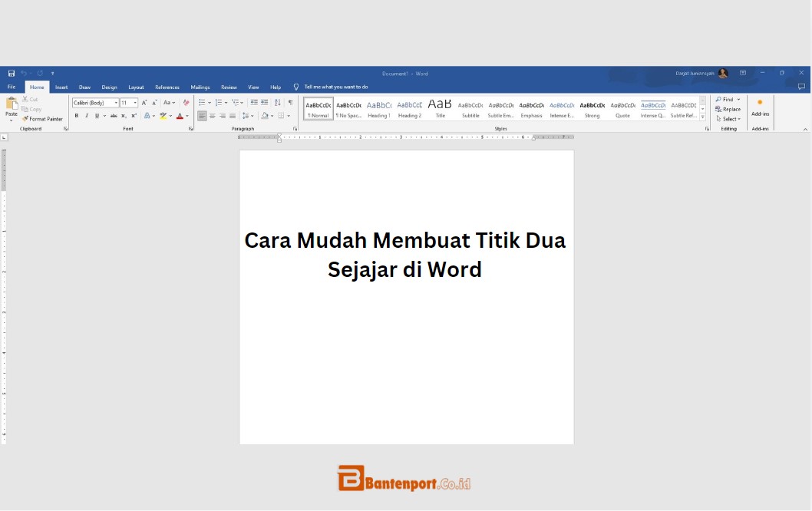Open the Change Case dropdown
The height and width of the screenshot is (511, 812).
point(170,102)
